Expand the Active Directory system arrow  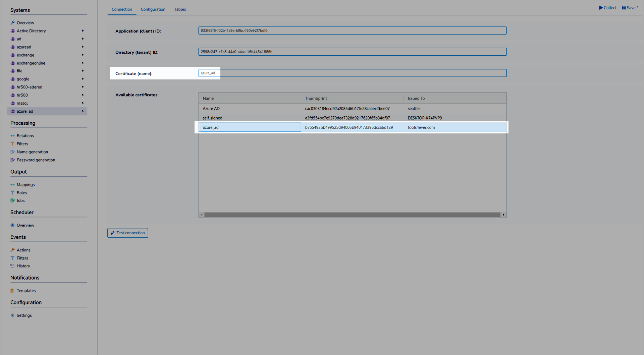click(x=83, y=31)
